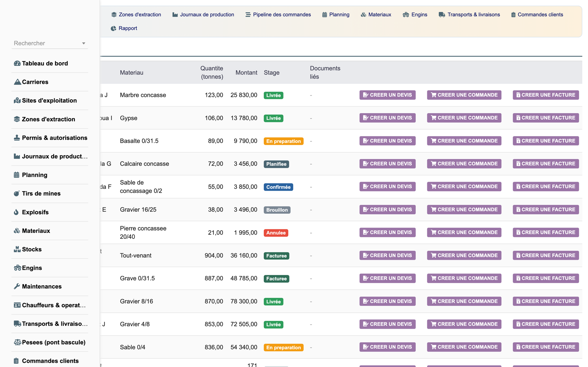Click the Materiau column header
This screenshot has height=367, width=588.
pyautogui.click(x=131, y=72)
